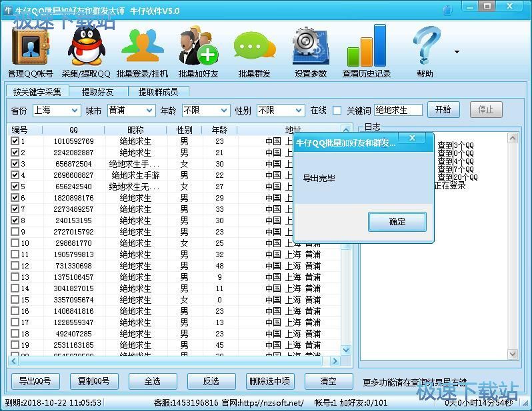Image resolution: width=532 pixels, height=411 pixels.
Task: Click the 复制QQ号 button
Action: (94, 381)
